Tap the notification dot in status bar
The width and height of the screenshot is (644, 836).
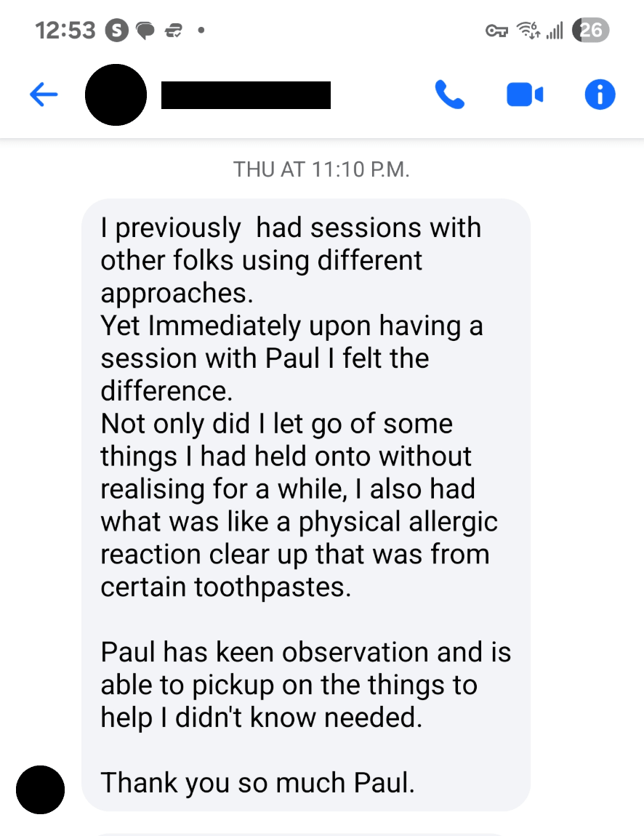201,31
